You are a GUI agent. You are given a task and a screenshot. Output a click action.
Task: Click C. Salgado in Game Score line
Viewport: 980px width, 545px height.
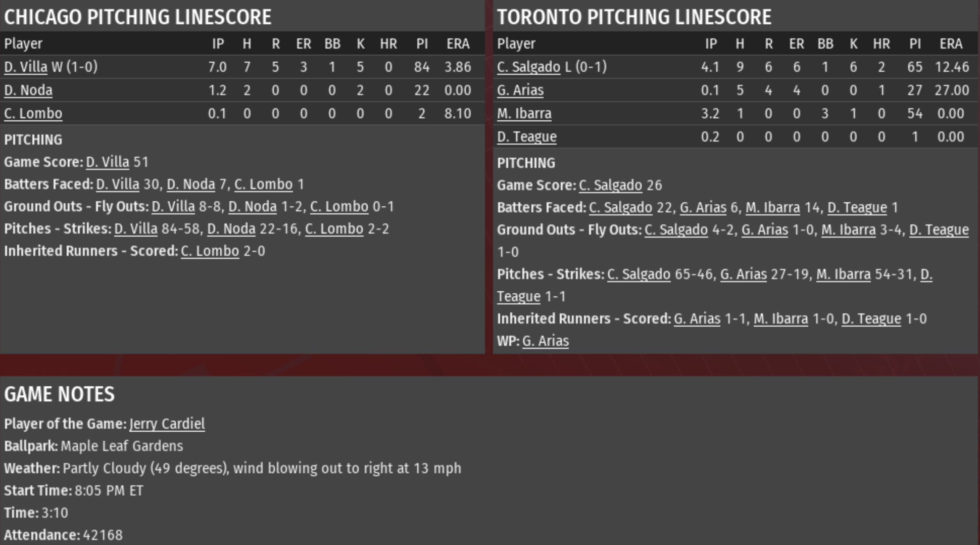[x=611, y=185]
